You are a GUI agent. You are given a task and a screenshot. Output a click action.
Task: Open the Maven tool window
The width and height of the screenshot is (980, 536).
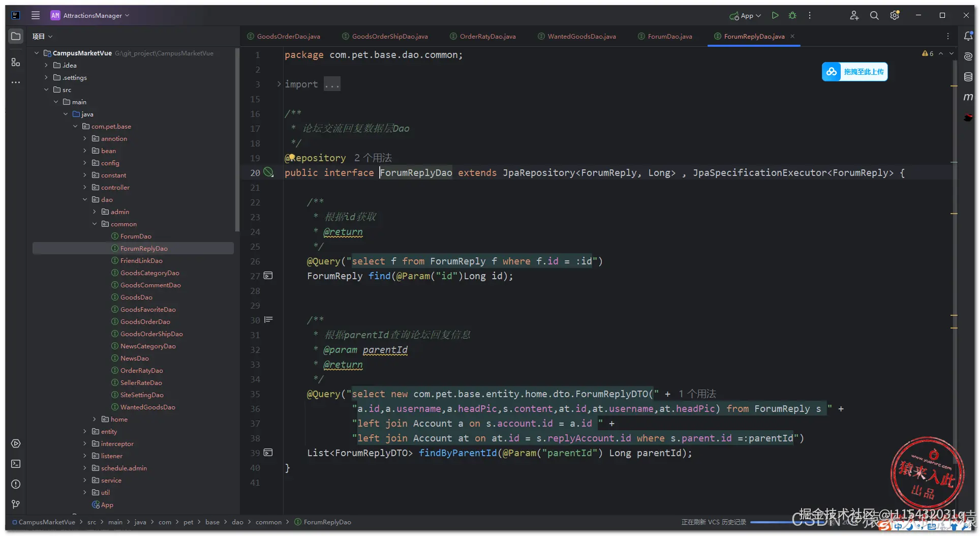(968, 97)
